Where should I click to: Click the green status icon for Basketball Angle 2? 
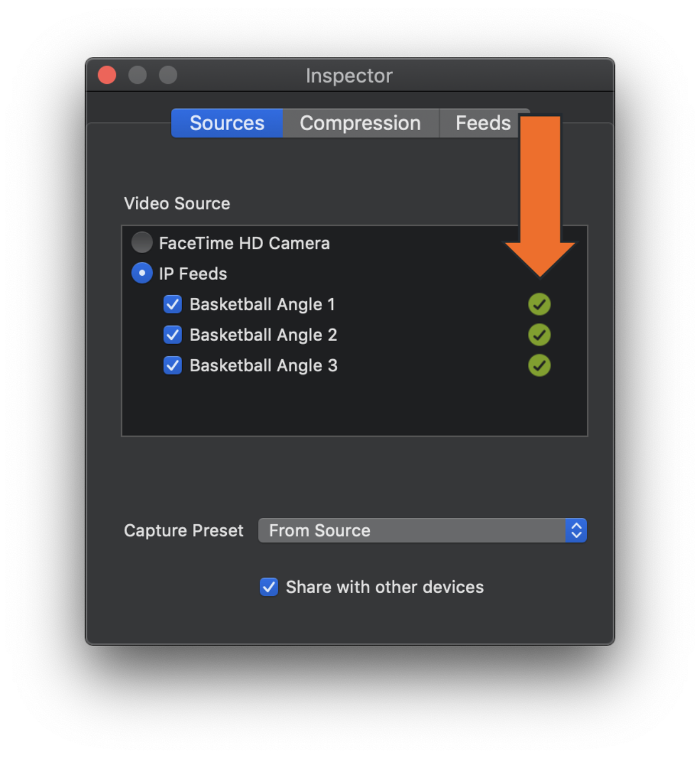(x=539, y=335)
